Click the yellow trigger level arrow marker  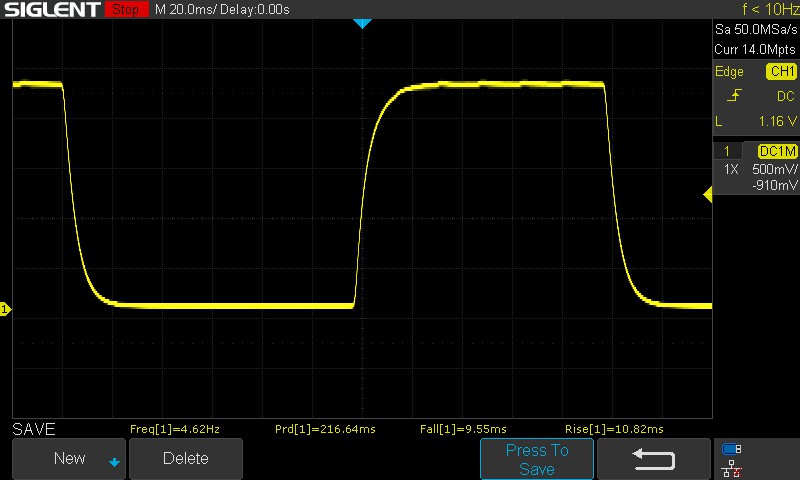point(708,194)
